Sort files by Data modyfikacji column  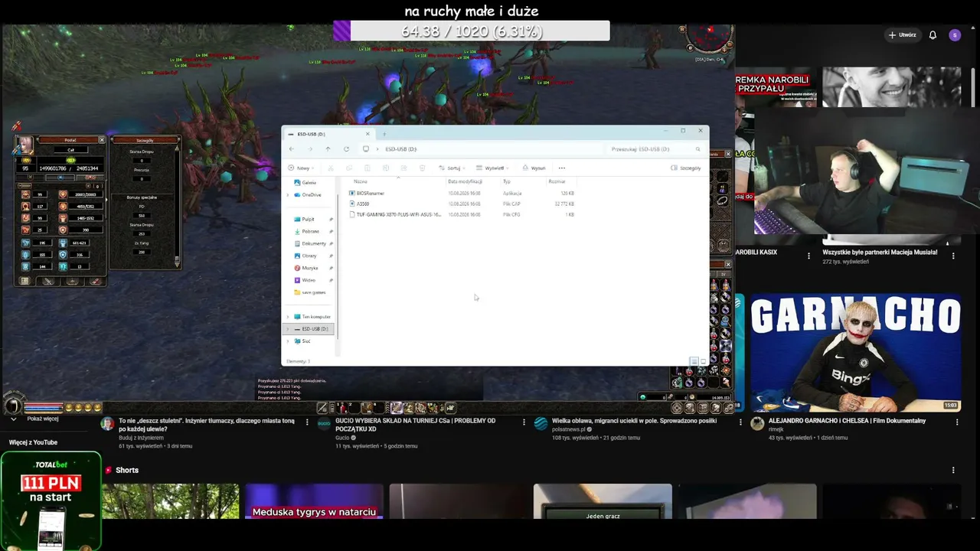[465, 181]
